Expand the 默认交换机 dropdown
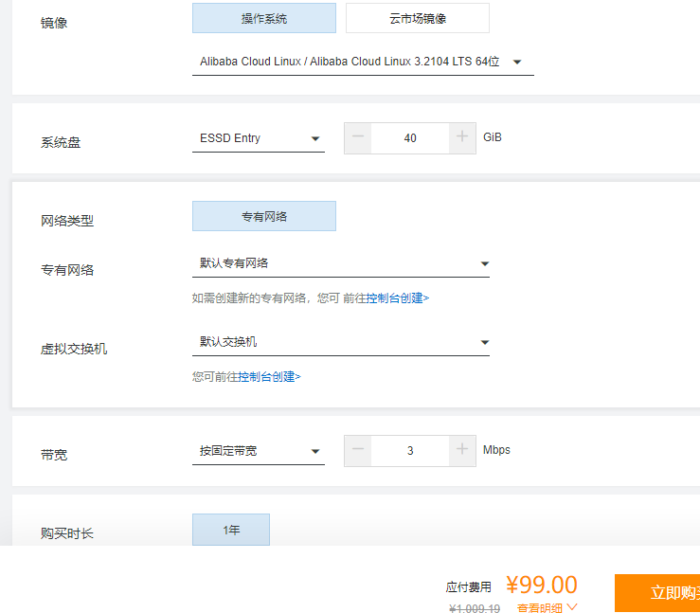Image resolution: width=700 pixels, height=613 pixels. (340, 342)
